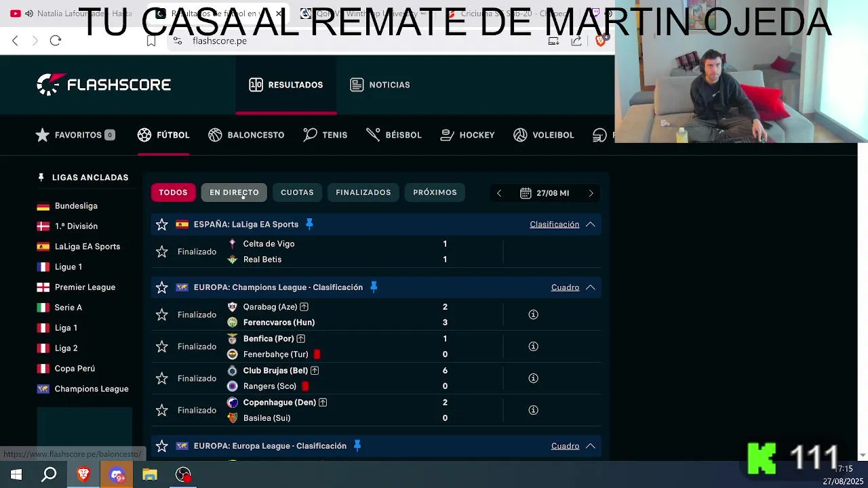
Task: Select the Hockey sport menu
Action: (x=467, y=135)
